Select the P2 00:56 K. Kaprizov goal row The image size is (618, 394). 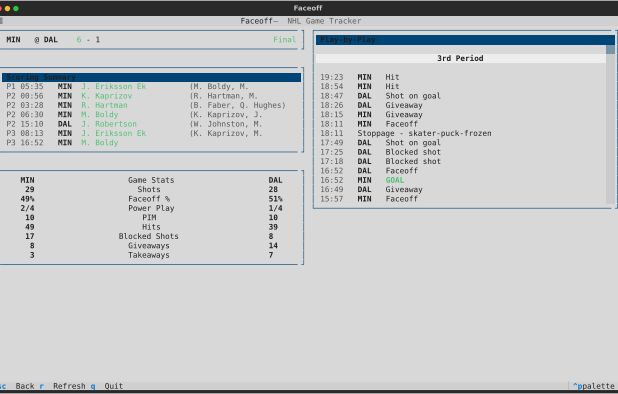pyautogui.click(x=152, y=96)
